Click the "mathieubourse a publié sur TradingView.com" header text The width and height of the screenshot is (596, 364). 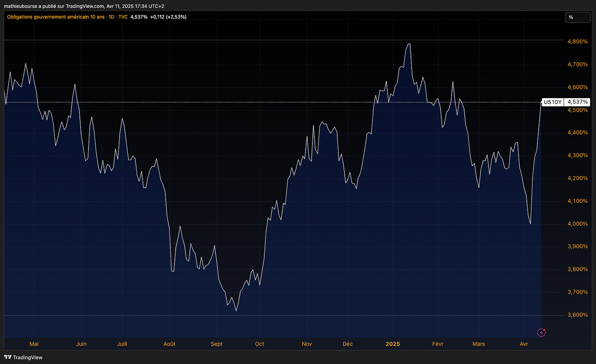click(54, 6)
